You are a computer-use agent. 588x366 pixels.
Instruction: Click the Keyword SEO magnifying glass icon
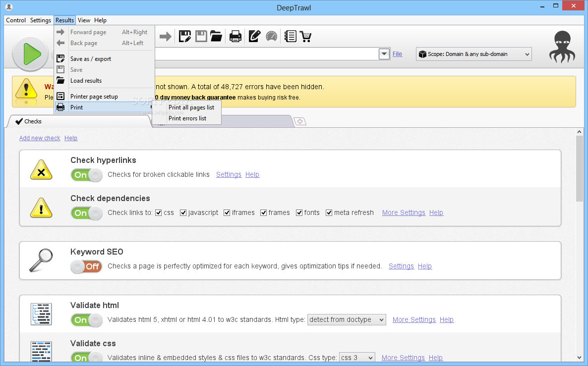click(x=41, y=261)
